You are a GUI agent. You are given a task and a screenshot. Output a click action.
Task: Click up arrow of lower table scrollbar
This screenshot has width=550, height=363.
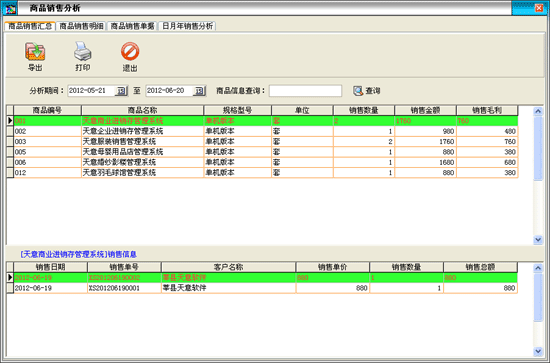[538, 268]
